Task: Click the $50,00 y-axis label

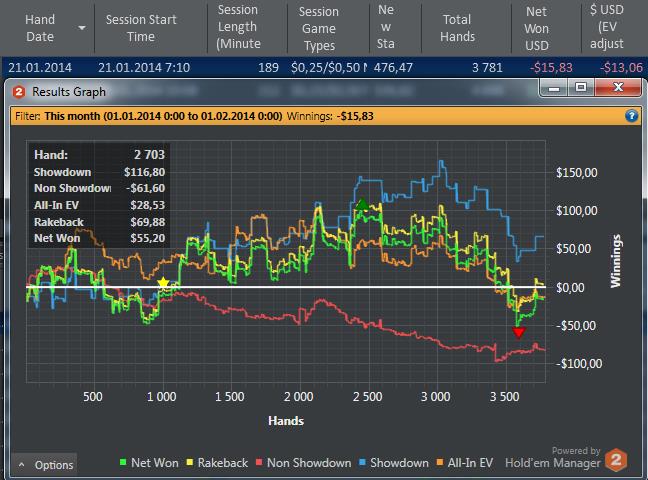Action: (573, 249)
